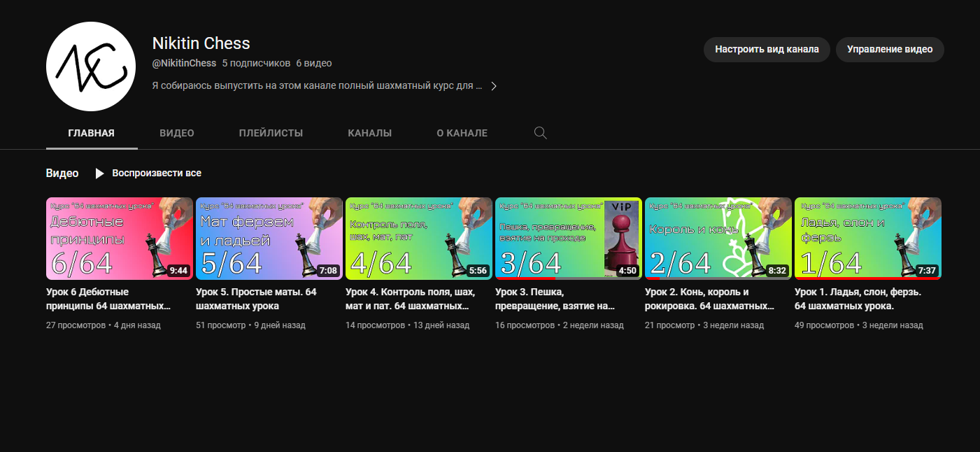Click the 7:08 duration badge
980x452 pixels.
328,271
